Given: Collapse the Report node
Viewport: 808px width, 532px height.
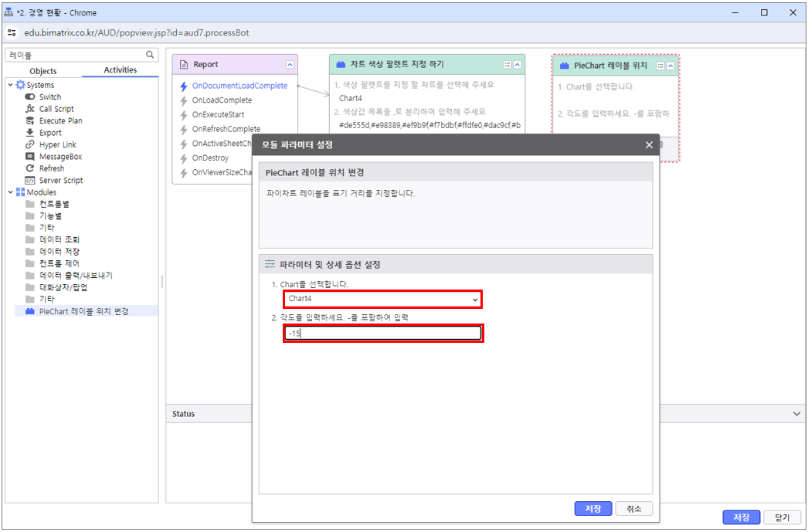Looking at the screenshot, I should [290, 65].
